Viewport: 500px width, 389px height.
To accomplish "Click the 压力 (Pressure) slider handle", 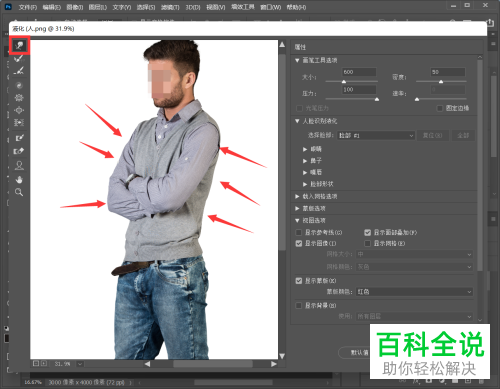I will (377, 99).
